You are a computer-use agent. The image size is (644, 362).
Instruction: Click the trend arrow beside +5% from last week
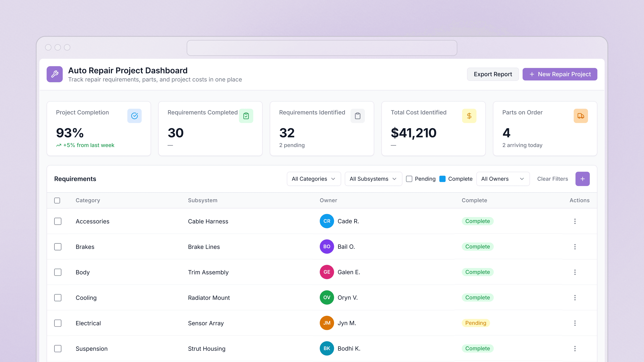(x=59, y=145)
